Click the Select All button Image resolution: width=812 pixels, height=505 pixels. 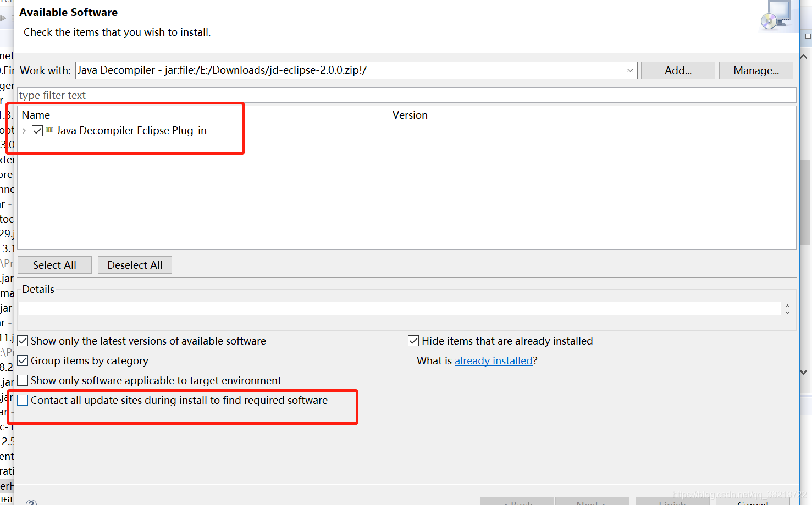click(x=54, y=265)
